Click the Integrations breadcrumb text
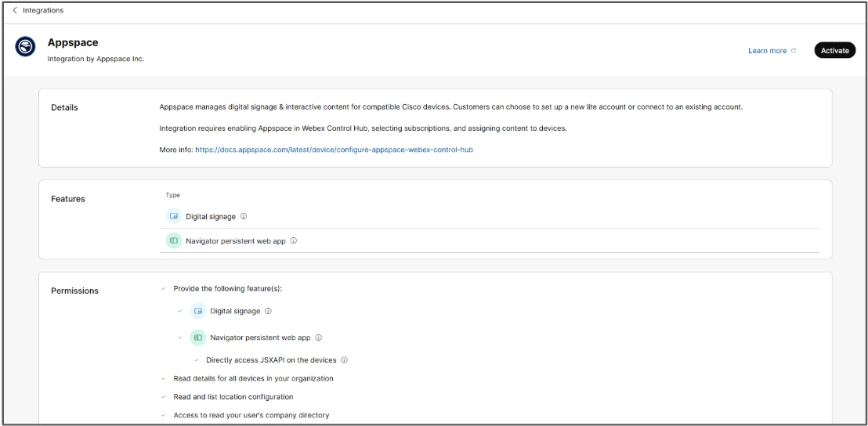The width and height of the screenshot is (868, 426). pos(43,10)
